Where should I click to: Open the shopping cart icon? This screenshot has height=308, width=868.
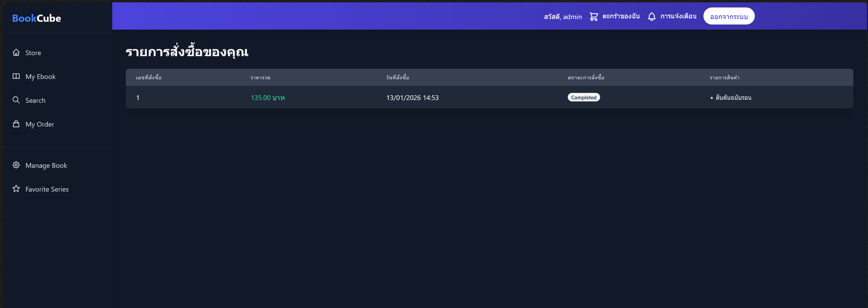(594, 16)
